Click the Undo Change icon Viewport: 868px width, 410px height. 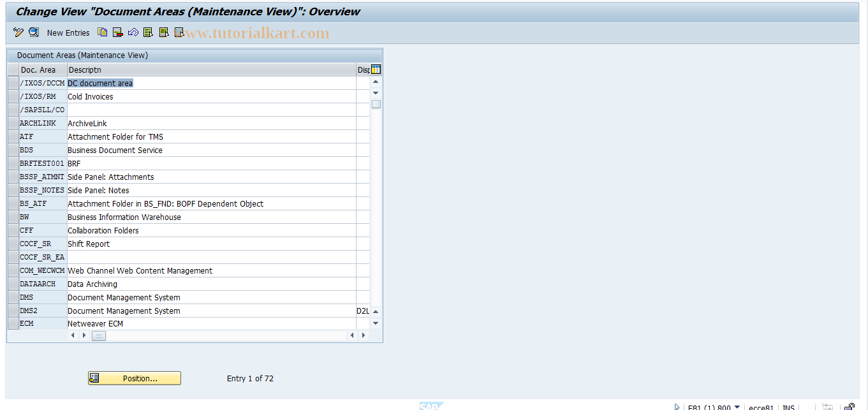pos(133,33)
